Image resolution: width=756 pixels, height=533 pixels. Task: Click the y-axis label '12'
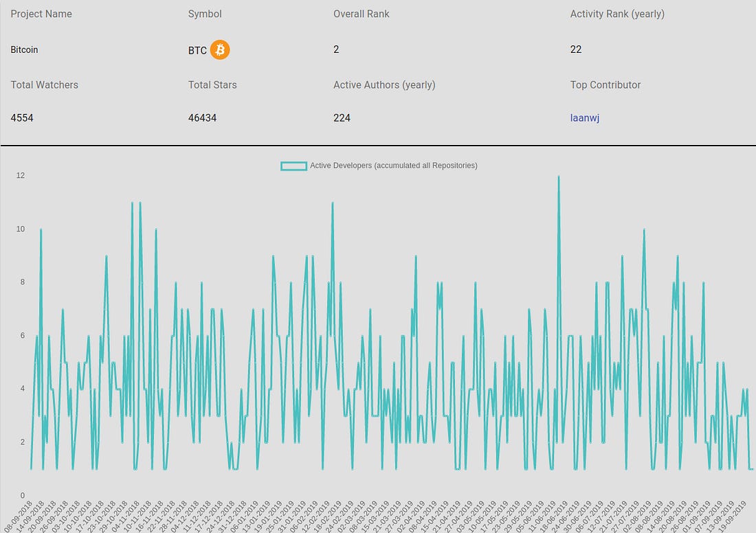click(x=20, y=175)
